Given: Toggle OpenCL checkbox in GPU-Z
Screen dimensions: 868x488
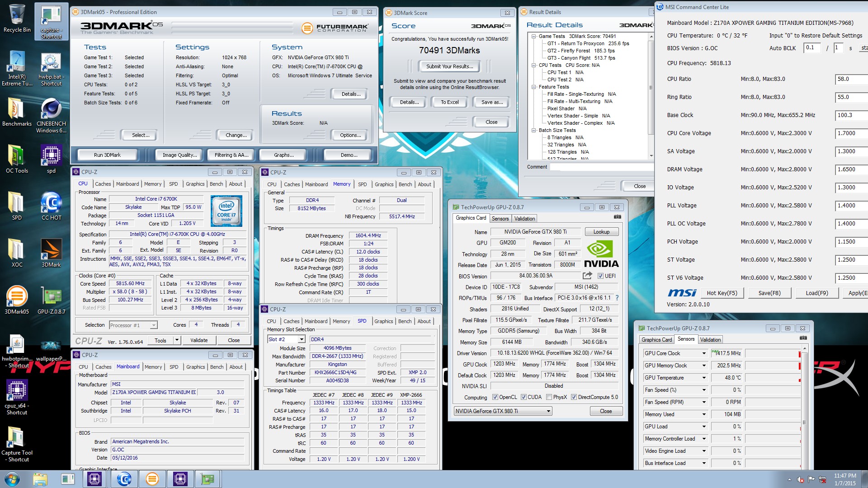Looking at the screenshot, I should (x=495, y=397).
